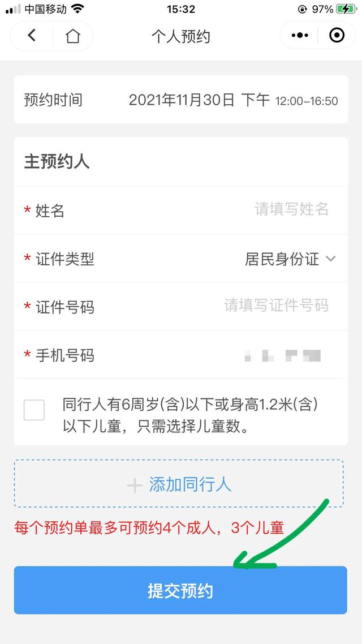The image size is (362, 644).
Task: Tap the Wi-Fi icon in the status bar
Action: [x=77, y=9]
